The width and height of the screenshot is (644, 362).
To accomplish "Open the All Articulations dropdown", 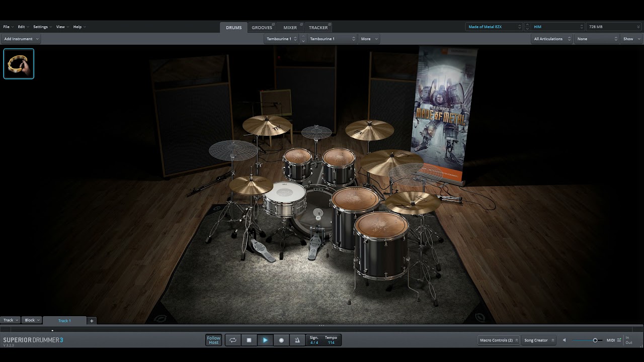I will tap(552, 39).
